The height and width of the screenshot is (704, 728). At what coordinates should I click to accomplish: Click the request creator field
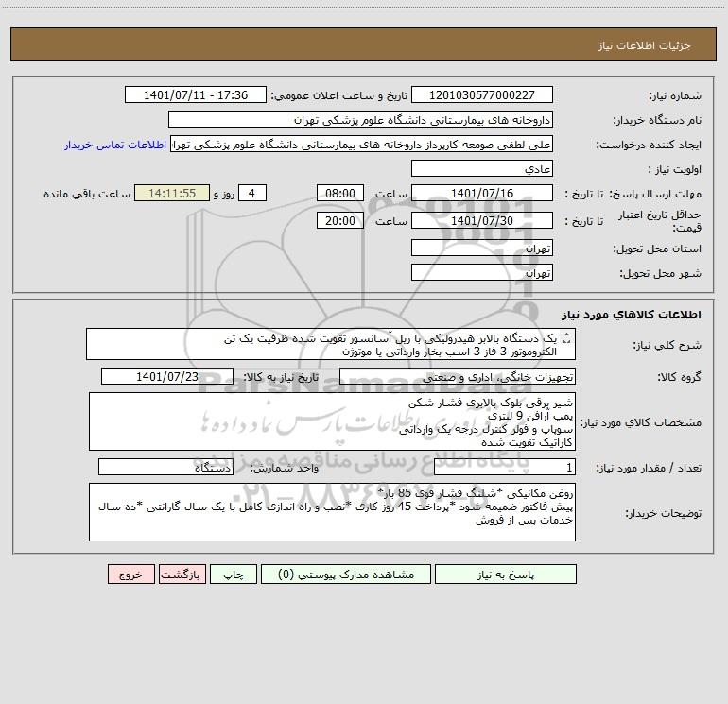coord(361,144)
